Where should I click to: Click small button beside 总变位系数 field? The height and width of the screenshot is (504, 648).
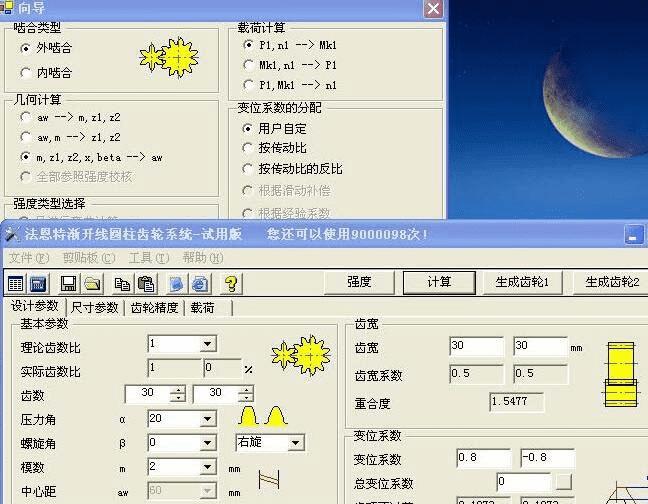[x=563, y=482]
